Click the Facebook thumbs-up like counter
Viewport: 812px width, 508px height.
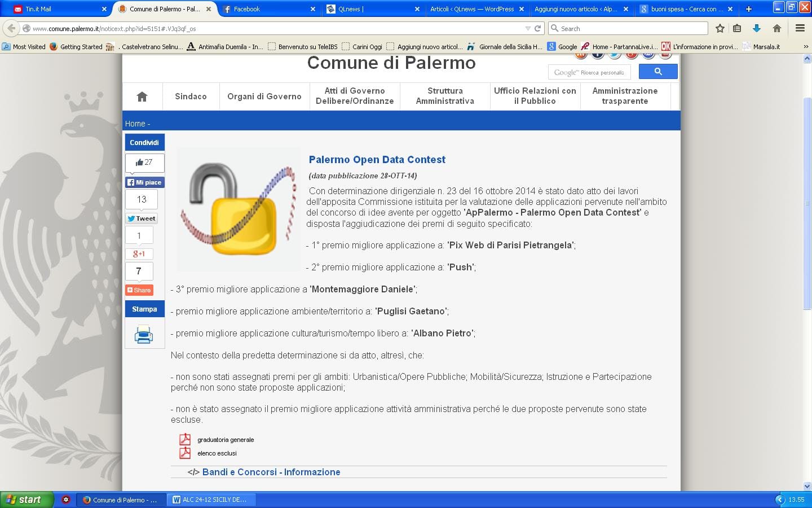[x=144, y=163]
